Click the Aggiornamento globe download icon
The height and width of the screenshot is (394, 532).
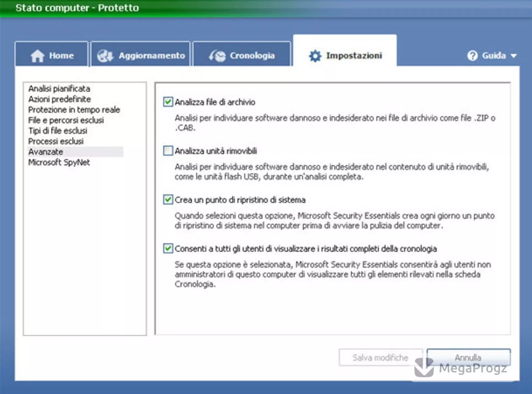[x=105, y=56]
